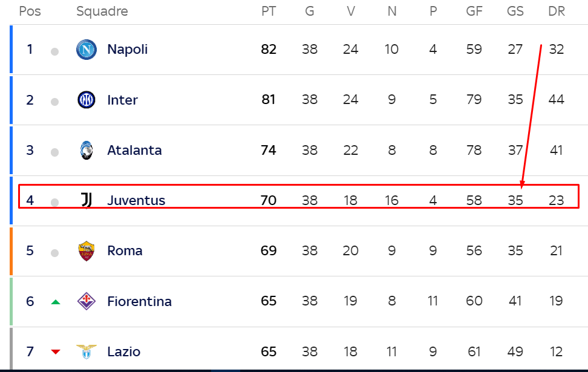Screen dimensions: 588x372
Task: Click the Napoli club crest
Action: 87,50
